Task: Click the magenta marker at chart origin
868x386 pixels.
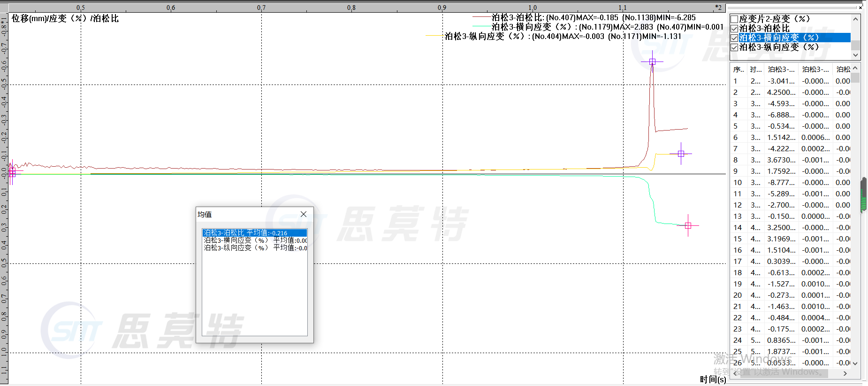Action: (12, 173)
